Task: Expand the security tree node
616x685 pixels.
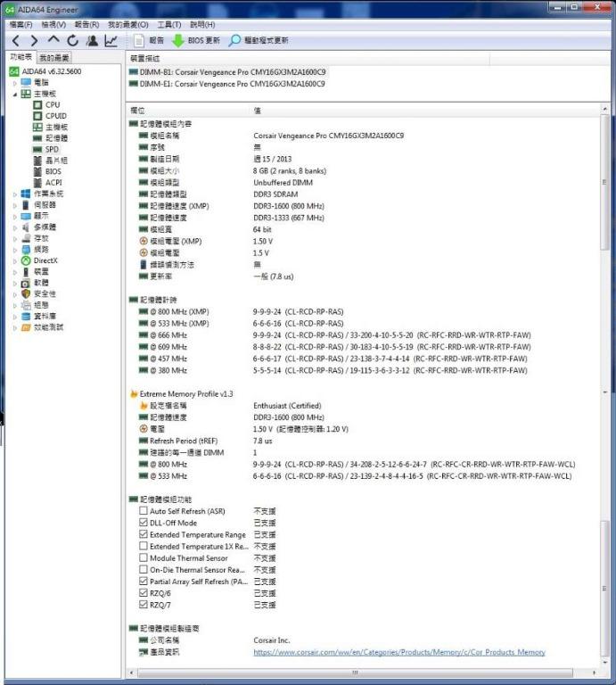Action: 15,294
